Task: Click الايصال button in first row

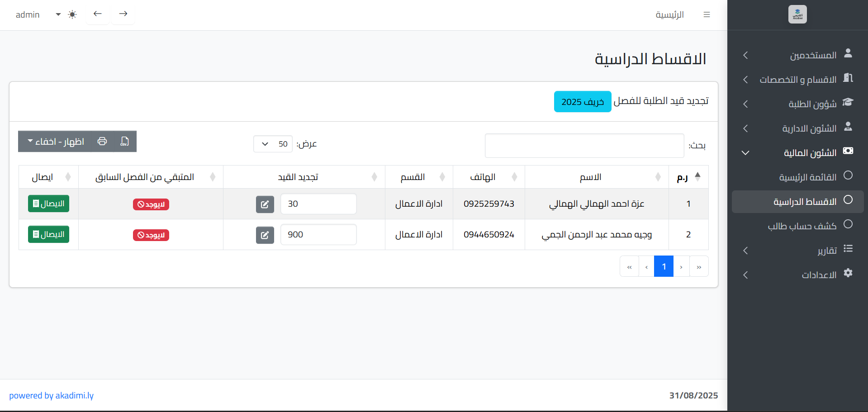Action: (48, 204)
